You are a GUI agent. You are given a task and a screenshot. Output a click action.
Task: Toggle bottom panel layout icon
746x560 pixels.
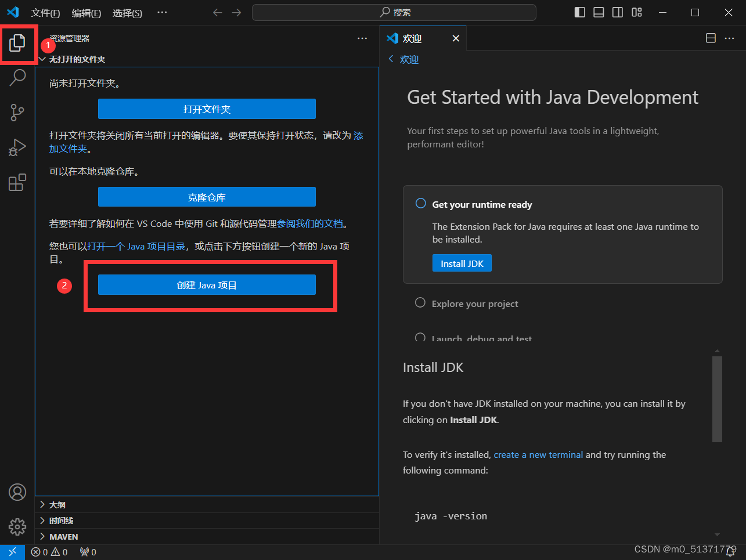coord(599,12)
